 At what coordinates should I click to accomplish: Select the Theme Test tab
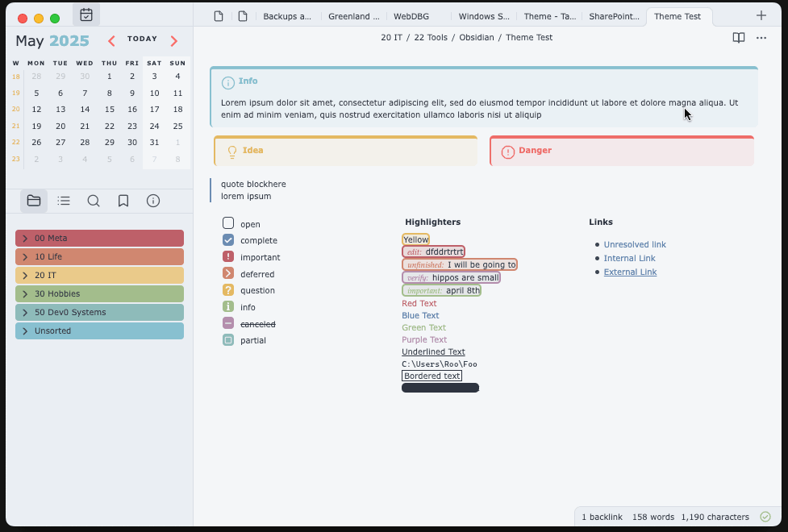tap(678, 16)
